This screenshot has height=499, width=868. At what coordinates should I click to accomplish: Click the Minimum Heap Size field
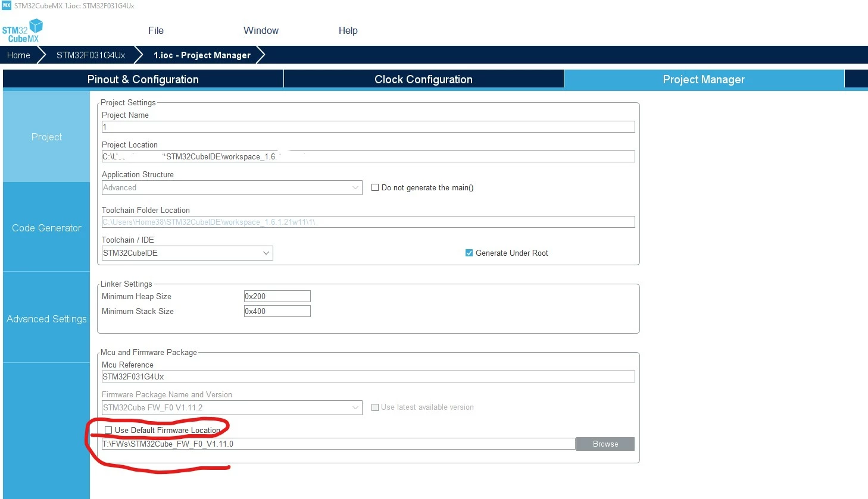coord(277,296)
